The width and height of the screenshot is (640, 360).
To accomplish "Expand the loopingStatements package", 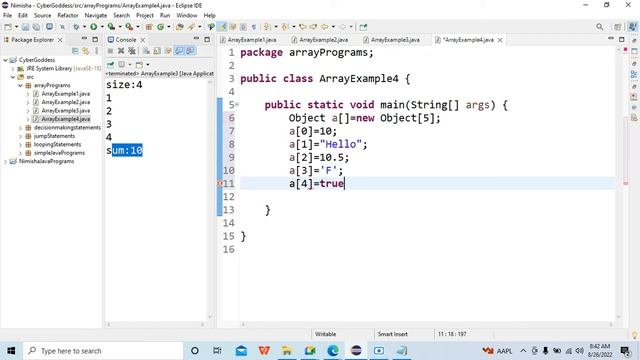I will (20, 144).
